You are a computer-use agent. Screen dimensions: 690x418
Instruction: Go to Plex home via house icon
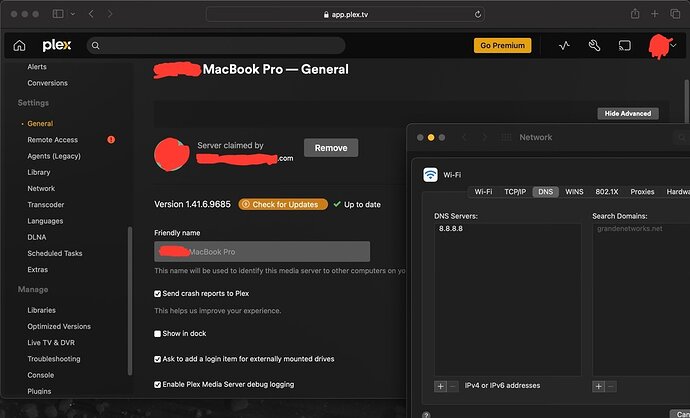point(19,45)
